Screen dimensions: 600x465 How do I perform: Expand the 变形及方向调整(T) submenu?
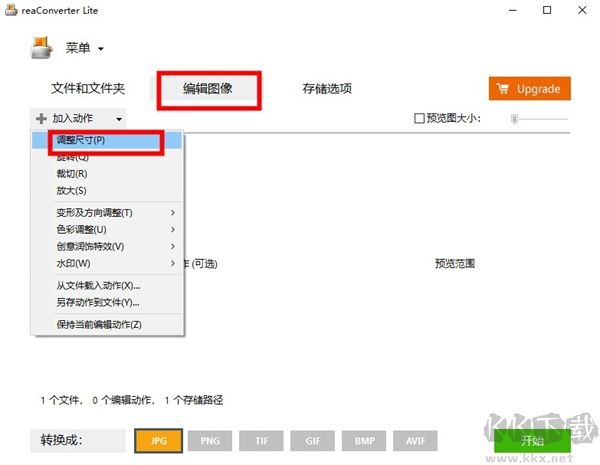pos(107,212)
